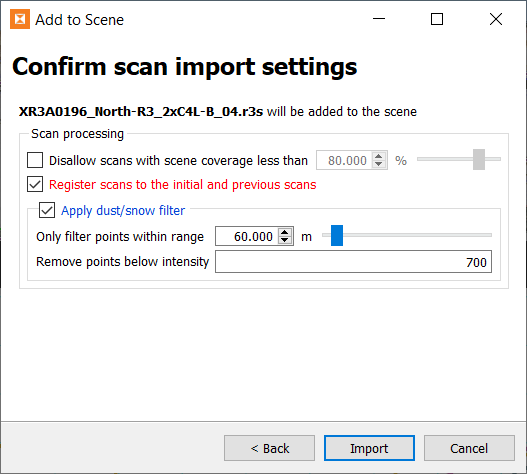Decrease filter range value with down arrow
The image size is (527, 474).
285,240
